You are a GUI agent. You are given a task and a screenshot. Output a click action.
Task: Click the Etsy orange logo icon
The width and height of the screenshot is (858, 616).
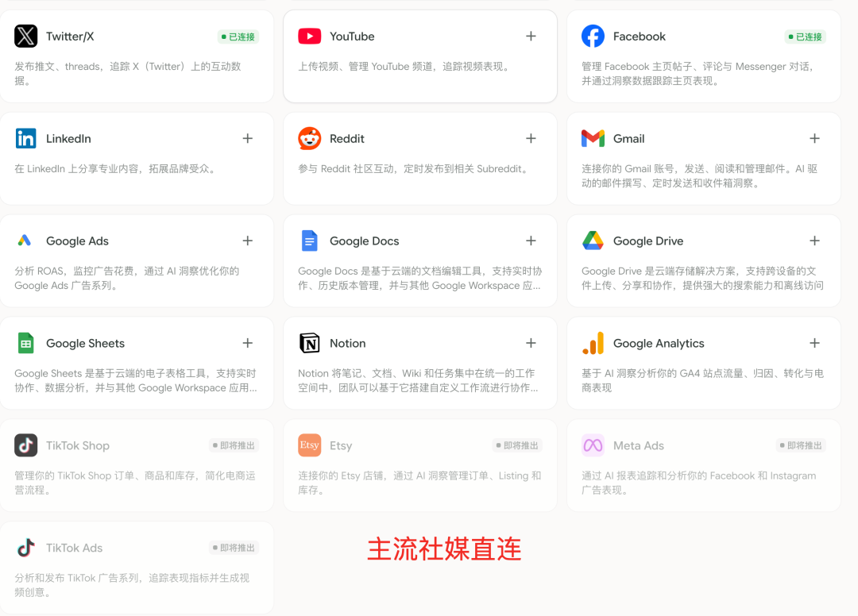pos(309,445)
